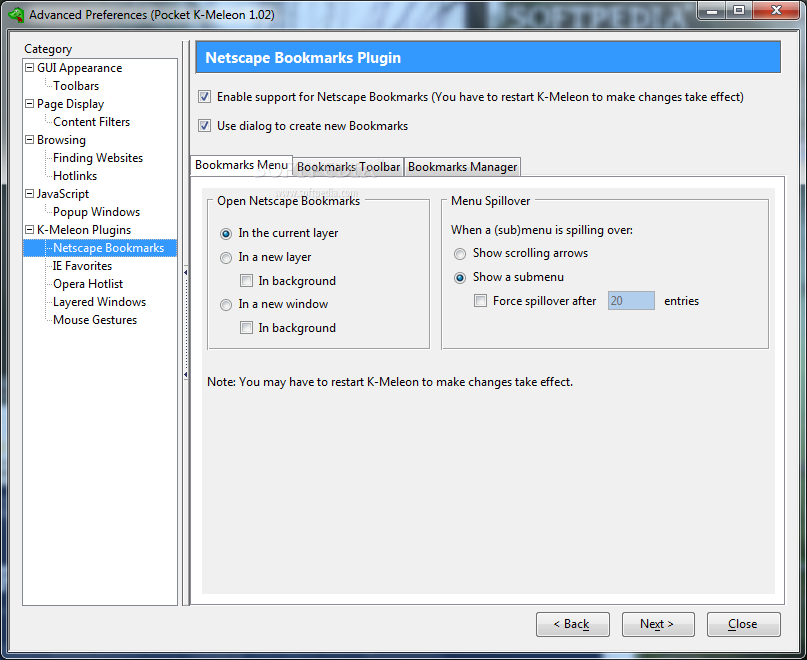Select Show a submenu option
807x660 pixels.
click(x=460, y=278)
